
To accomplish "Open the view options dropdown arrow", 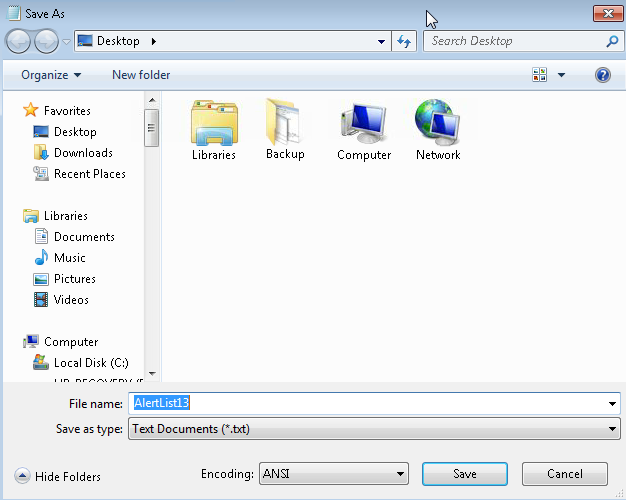I will [x=561, y=75].
